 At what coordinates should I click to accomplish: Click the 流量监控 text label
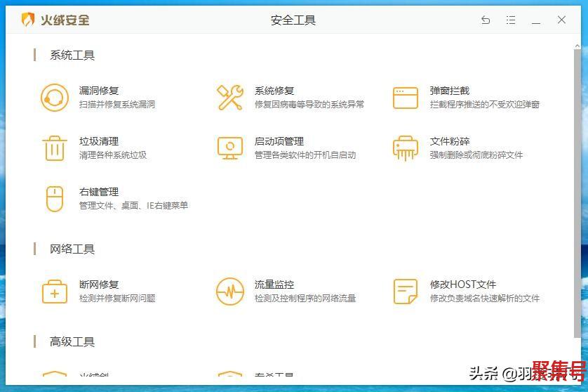pyautogui.click(x=274, y=285)
